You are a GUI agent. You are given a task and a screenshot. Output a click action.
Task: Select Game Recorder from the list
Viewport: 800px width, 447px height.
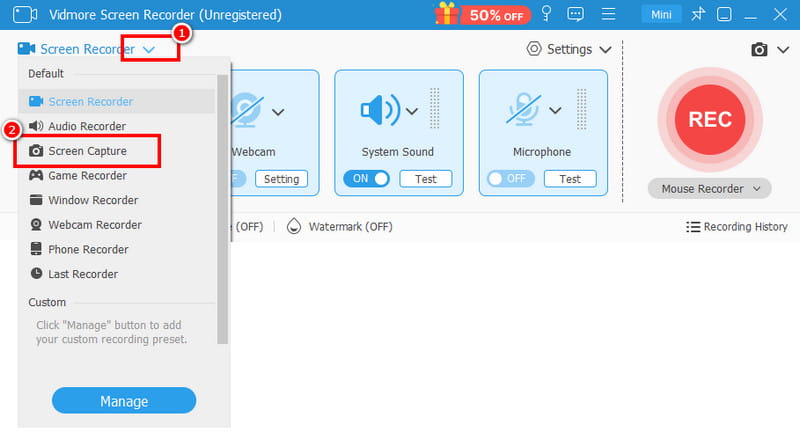click(x=88, y=175)
